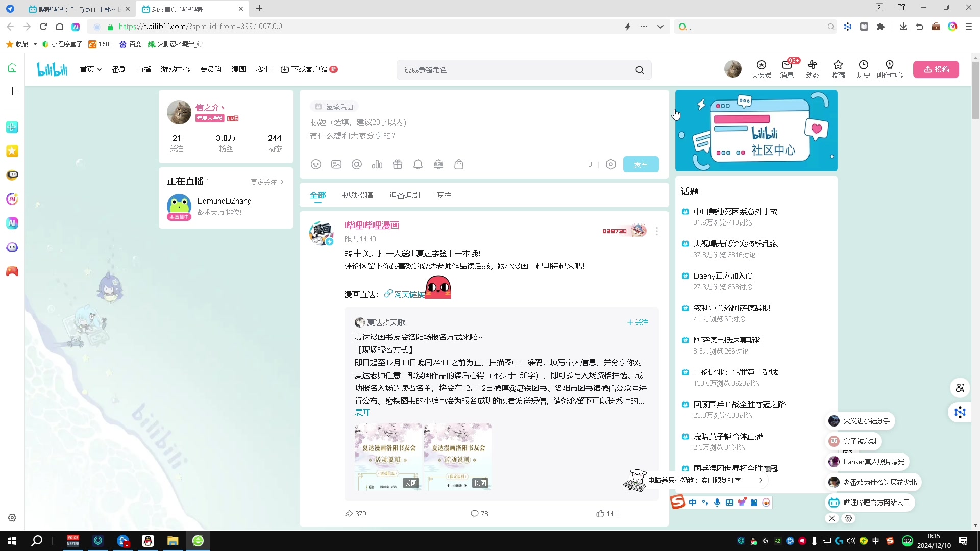The width and height of the screenshot is (980, 551).
Task: Click the search field 漫威争锋角色
Action: tap(516, 70)
